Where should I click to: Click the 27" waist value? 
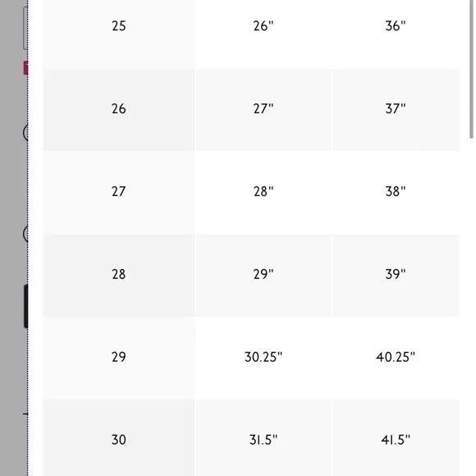[263, 109]
